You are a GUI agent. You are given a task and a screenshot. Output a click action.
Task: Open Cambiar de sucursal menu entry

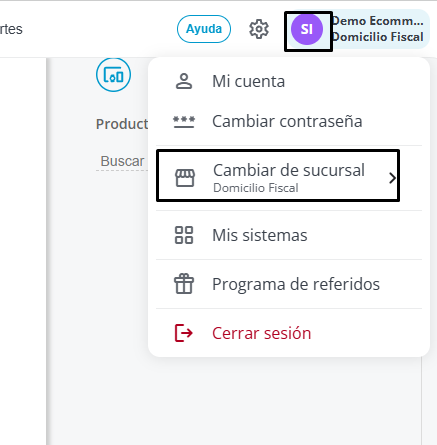278,175
